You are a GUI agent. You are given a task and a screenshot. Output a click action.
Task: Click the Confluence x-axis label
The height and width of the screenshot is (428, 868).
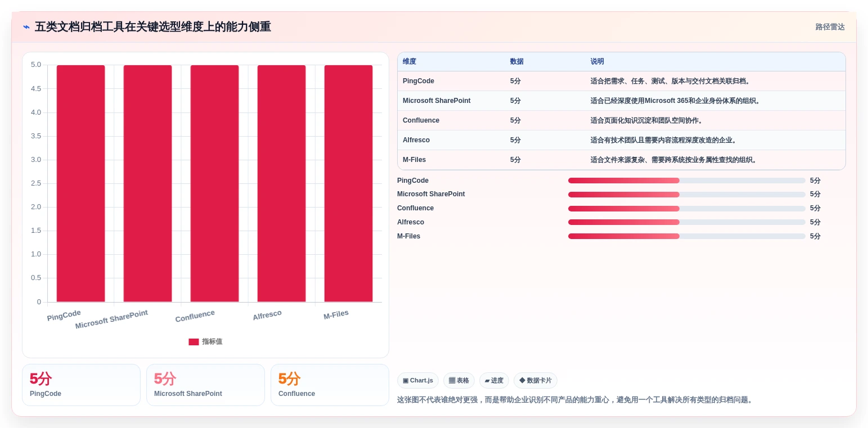point(195,316)
